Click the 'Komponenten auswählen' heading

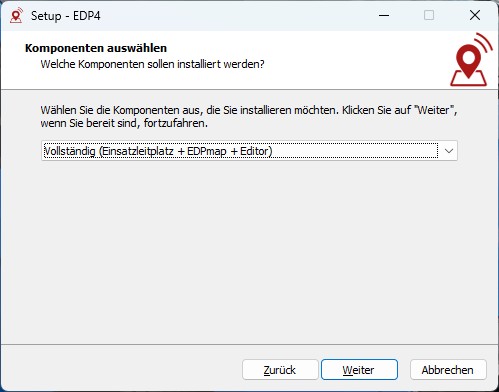[96, 48]
